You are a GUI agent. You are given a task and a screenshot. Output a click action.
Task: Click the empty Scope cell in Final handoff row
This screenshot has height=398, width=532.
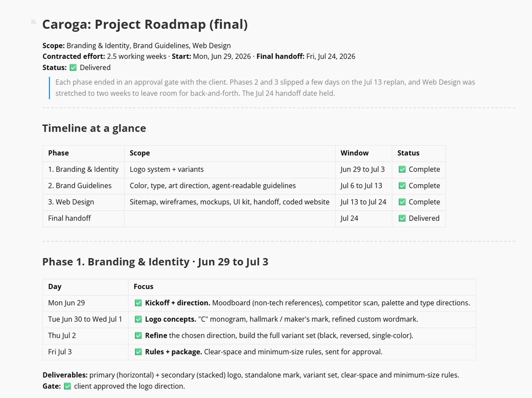[x=230, y=218]
